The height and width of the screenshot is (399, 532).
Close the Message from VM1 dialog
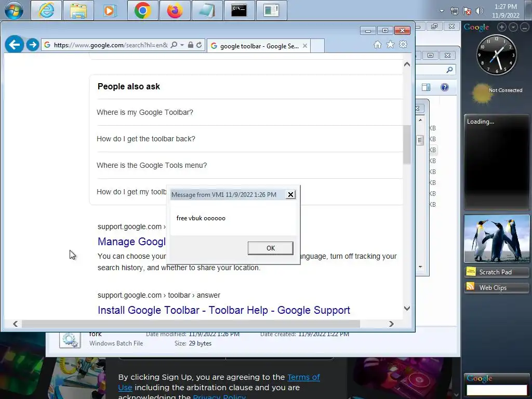pos(290,194)
